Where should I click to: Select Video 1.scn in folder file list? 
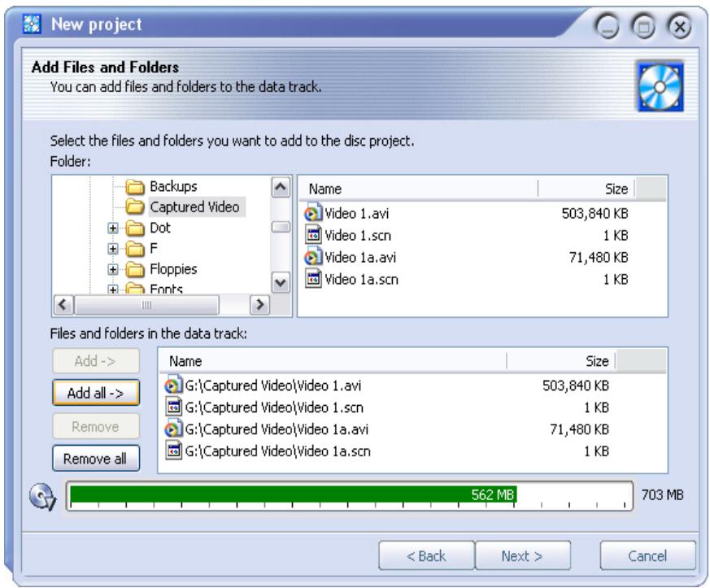click(x=358, y=235)
